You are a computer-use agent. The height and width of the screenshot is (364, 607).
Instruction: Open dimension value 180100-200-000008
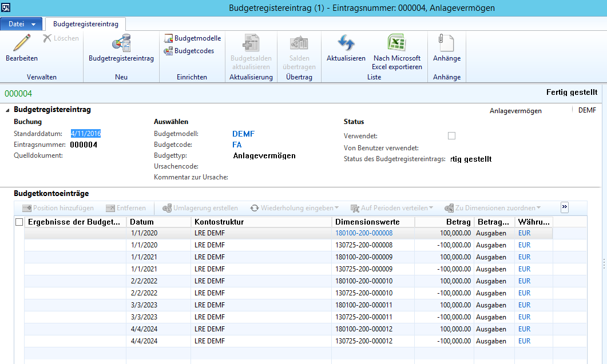coord(364,233)
